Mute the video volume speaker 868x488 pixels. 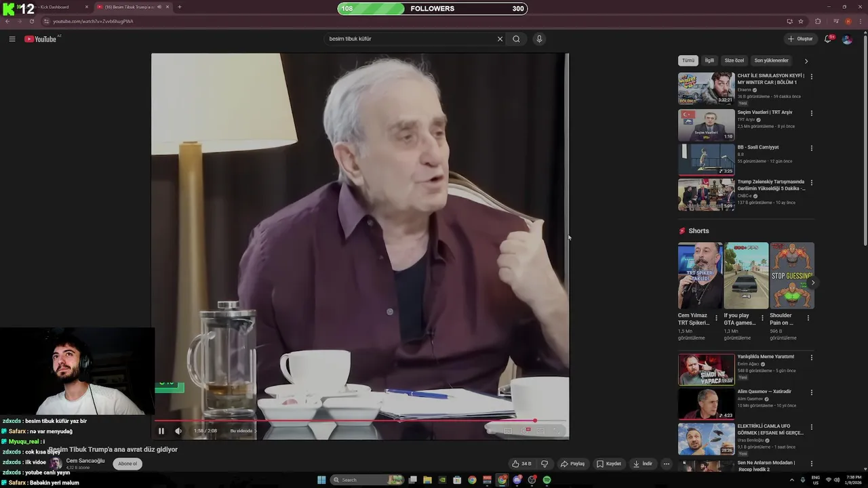(178, 430)
